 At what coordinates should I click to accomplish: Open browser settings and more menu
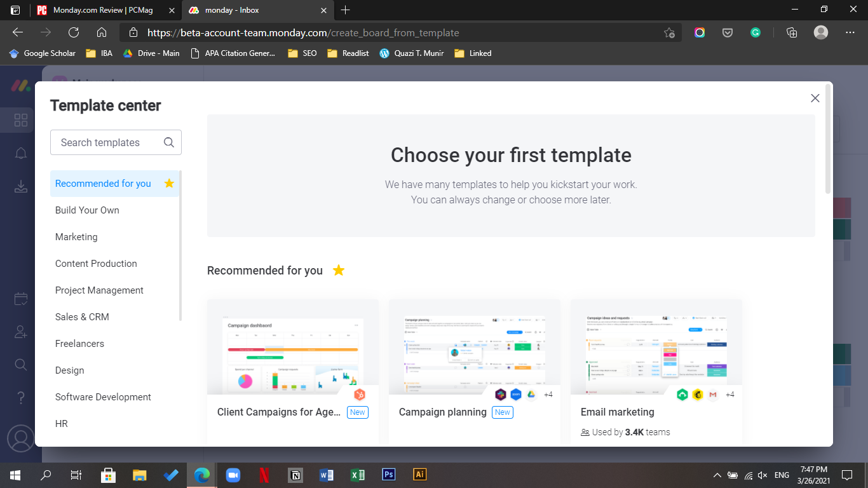850,32
